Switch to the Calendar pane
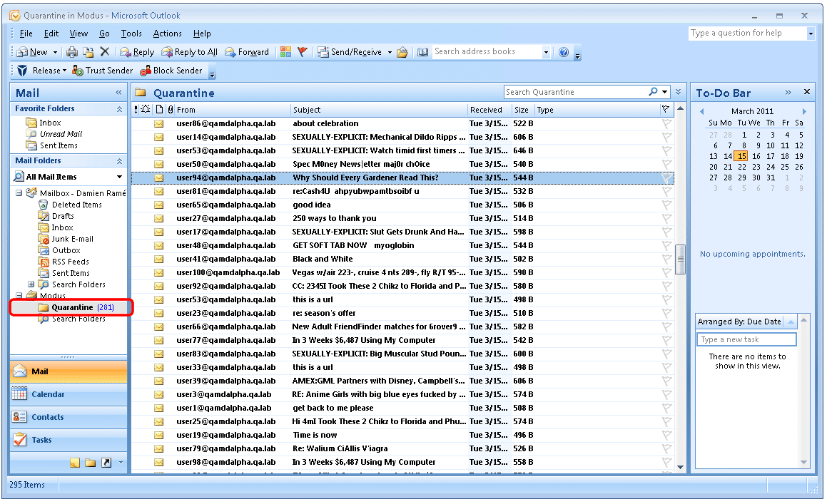 [x=69, y=394]
